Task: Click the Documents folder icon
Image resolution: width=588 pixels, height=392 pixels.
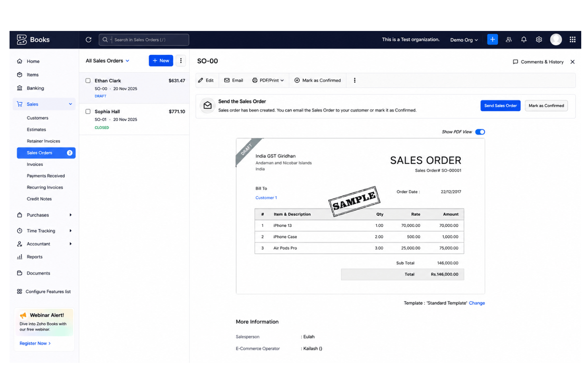Action: [19, 273]
